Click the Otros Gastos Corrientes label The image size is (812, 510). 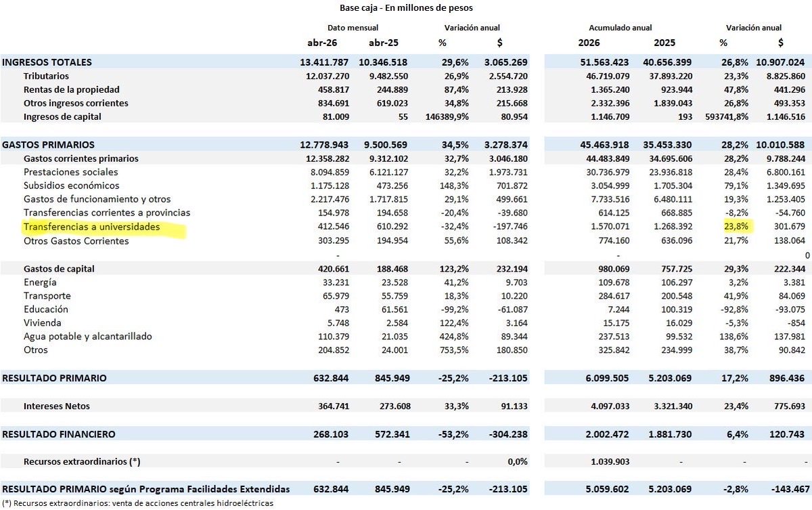pyautogui.click(x=76, y=240)
